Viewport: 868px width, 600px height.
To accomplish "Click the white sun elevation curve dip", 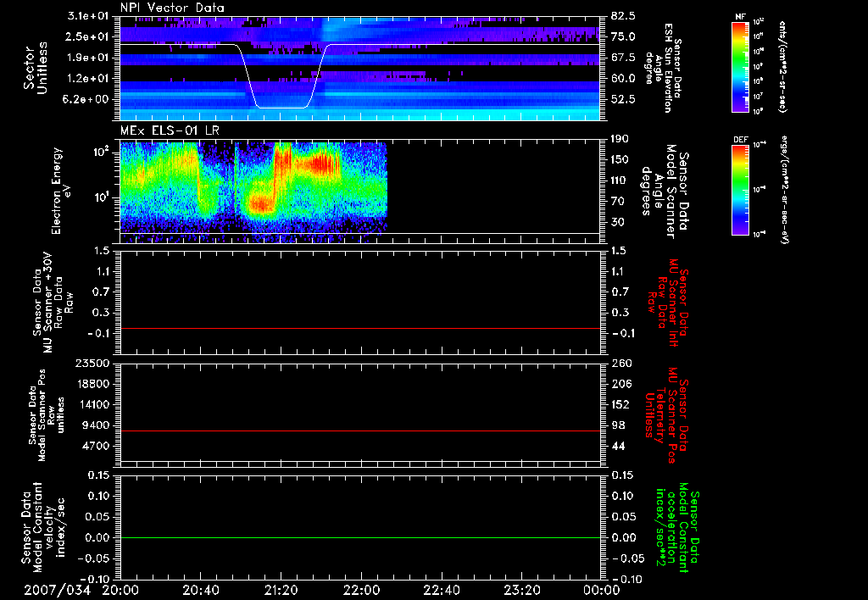I will [281, 107].
